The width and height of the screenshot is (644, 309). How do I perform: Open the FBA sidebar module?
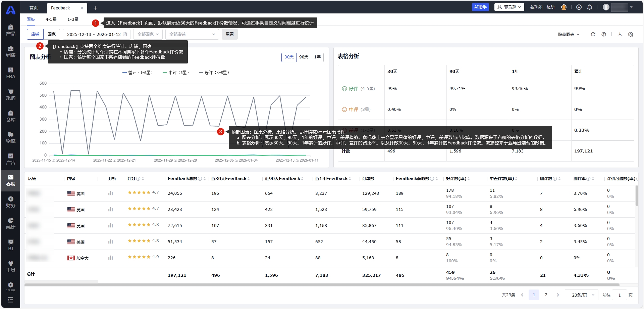pyautogui.click(x=11, y=73)
